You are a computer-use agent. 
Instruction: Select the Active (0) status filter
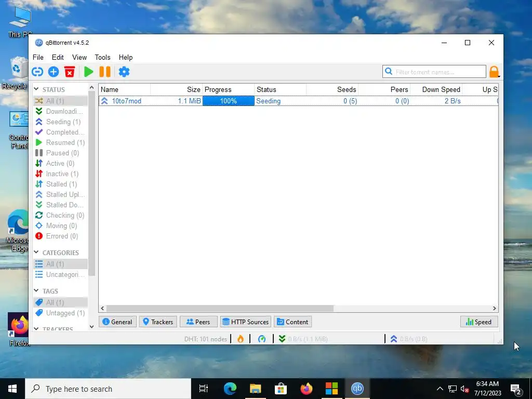point(60,163)
